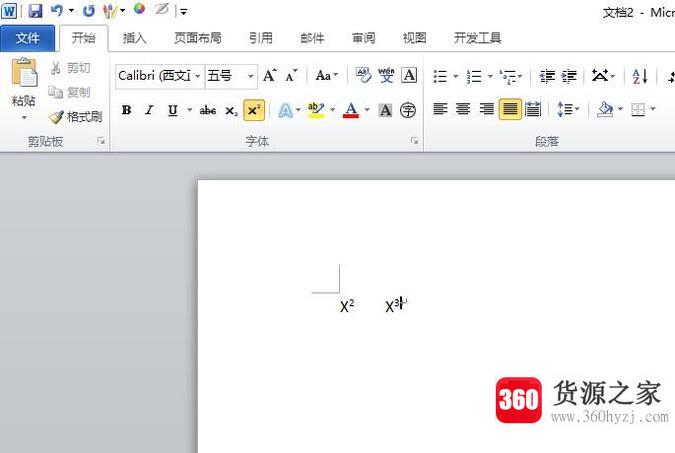
Task: Toggle Underline formatting
Action: click(x=173, y=110)
